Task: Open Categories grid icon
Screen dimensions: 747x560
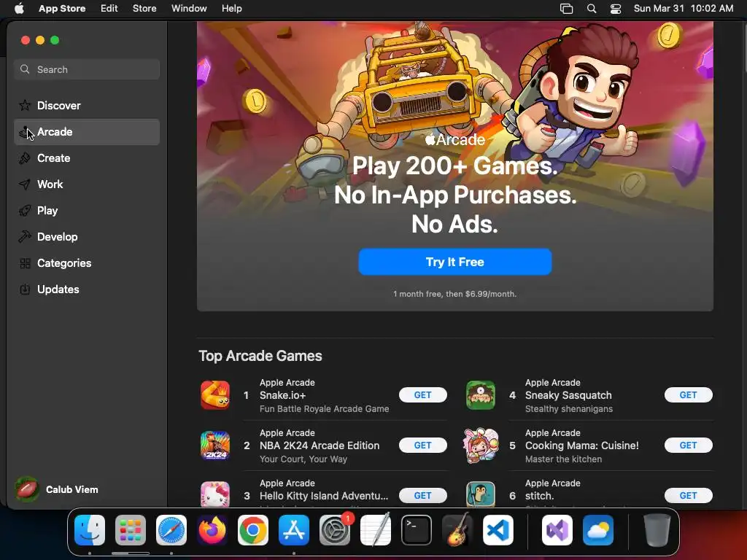Action: [x=25, y=262]
